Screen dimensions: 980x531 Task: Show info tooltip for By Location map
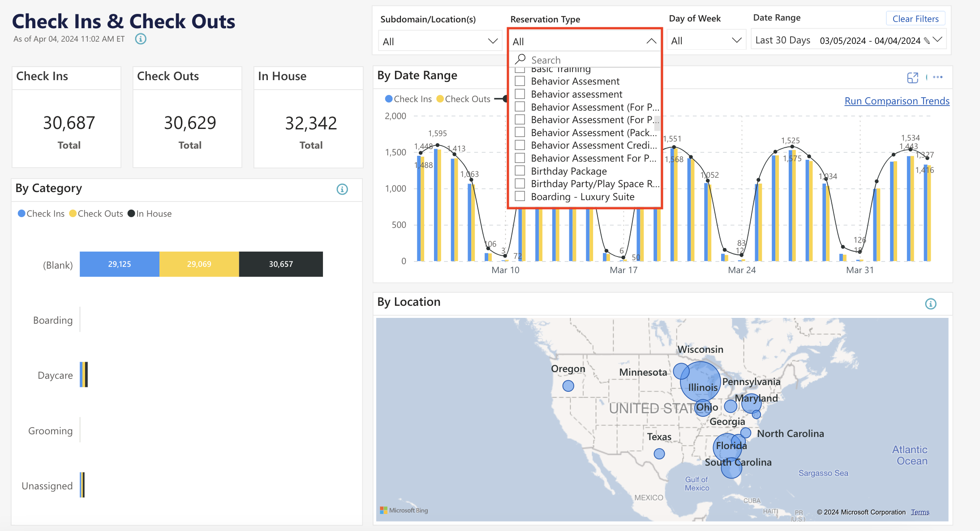(x=930, y=304)
